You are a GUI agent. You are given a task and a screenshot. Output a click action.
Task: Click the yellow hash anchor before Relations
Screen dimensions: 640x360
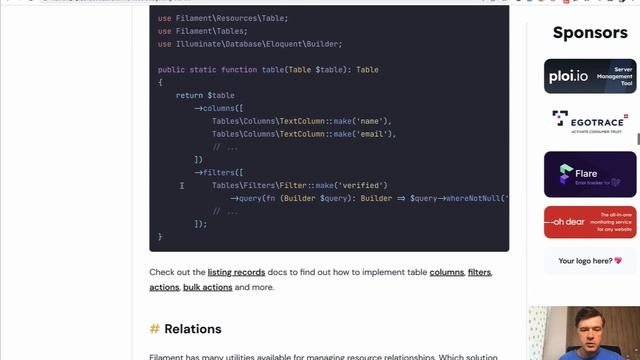click(x=154, y=329)
